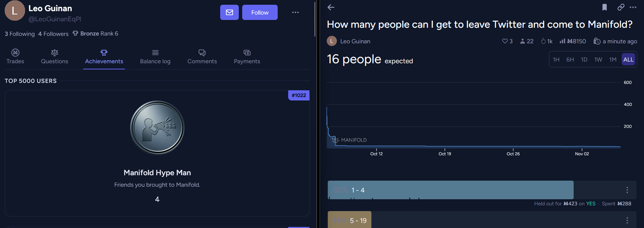Follow Leo Guinan
This screenshot has width=644, height=228.
(x=260, y=13)
